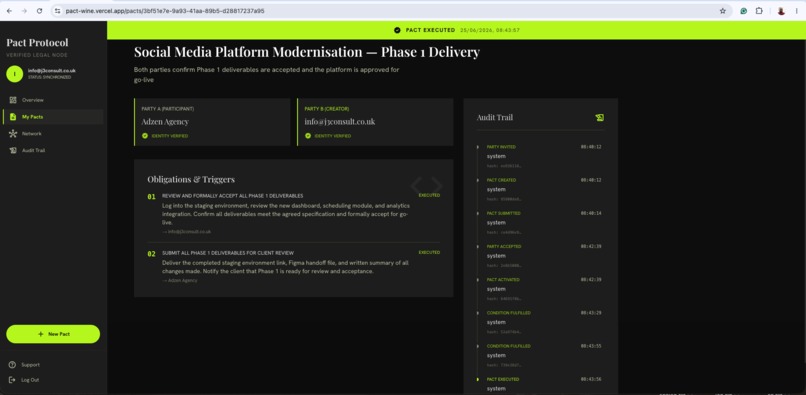The image size is (806, 395).
Task: Bookmark this page with the star icon
Action: click(722, 11)
